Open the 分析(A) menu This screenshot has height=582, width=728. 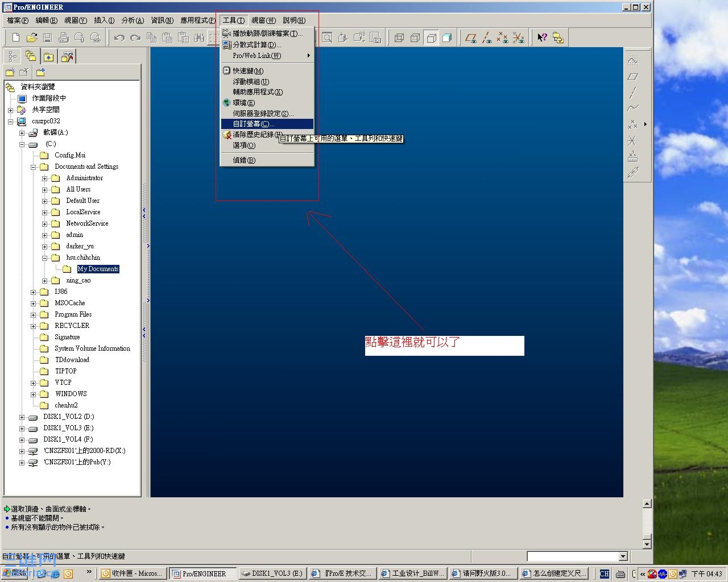(133, 20)
